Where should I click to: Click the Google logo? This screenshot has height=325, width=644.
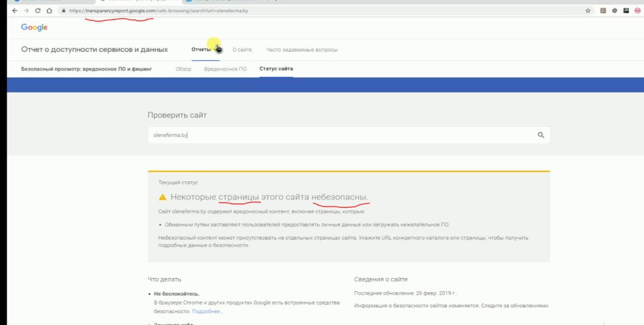pyautogui.click(x=34, y=27)
